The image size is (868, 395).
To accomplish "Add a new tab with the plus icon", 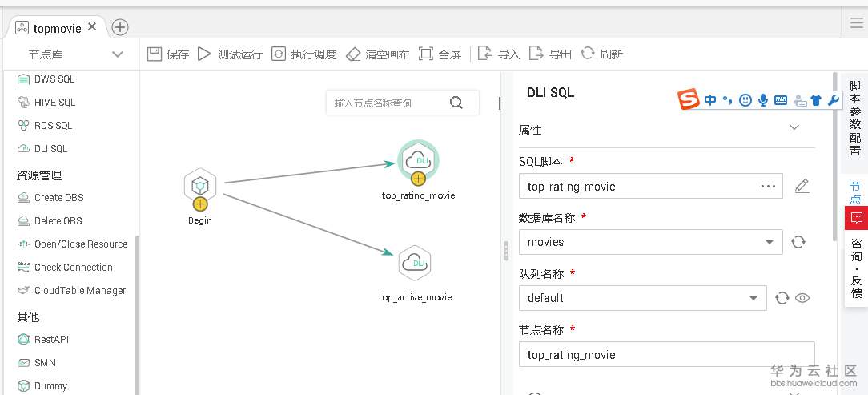I will pos(120,27).
